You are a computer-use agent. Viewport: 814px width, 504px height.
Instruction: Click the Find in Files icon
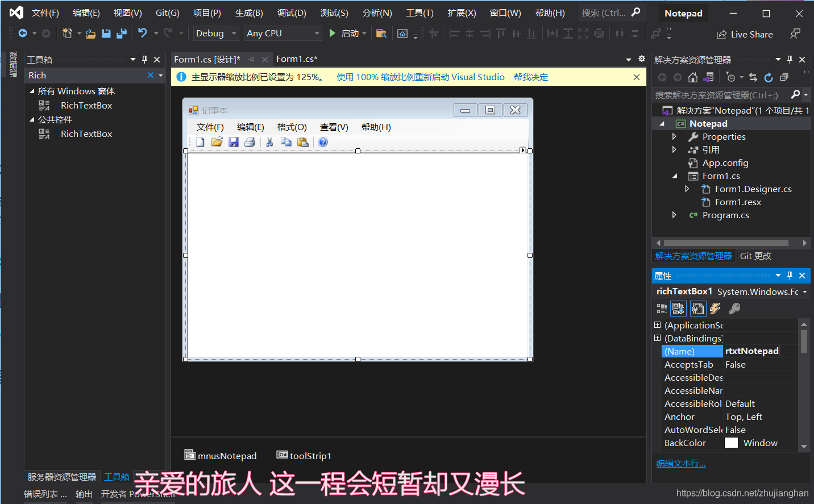381,34
